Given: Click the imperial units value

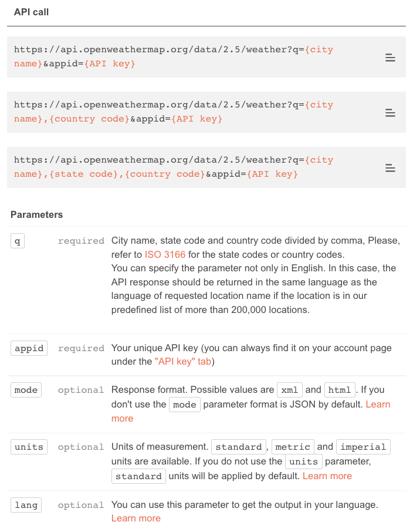Looking at the screenshot, I should 363,446.
